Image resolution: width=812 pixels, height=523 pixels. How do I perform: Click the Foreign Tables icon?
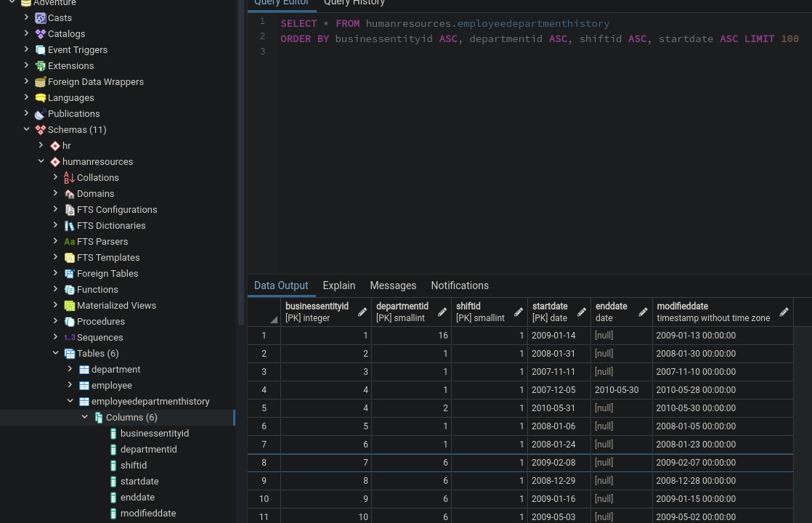point(70,273)
